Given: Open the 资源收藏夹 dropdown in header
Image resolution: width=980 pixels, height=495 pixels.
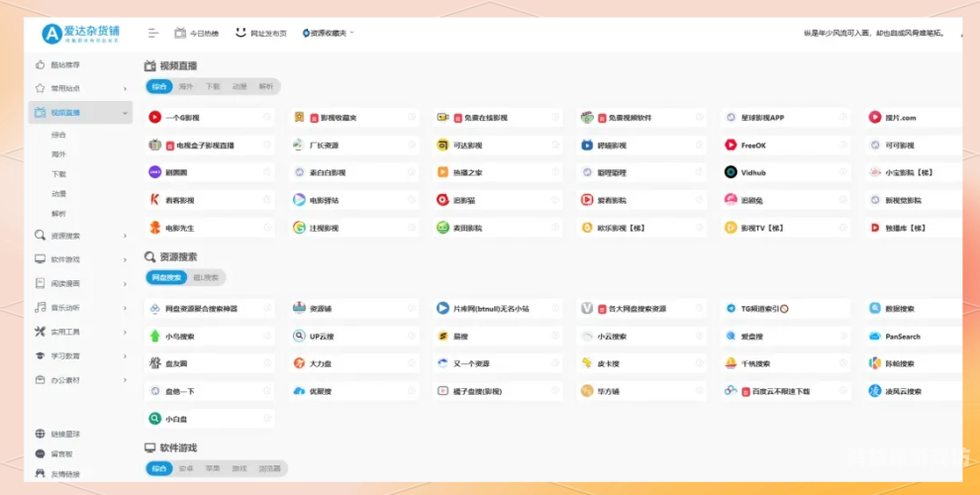Looking at the screenshot, I should coord(328,33).
